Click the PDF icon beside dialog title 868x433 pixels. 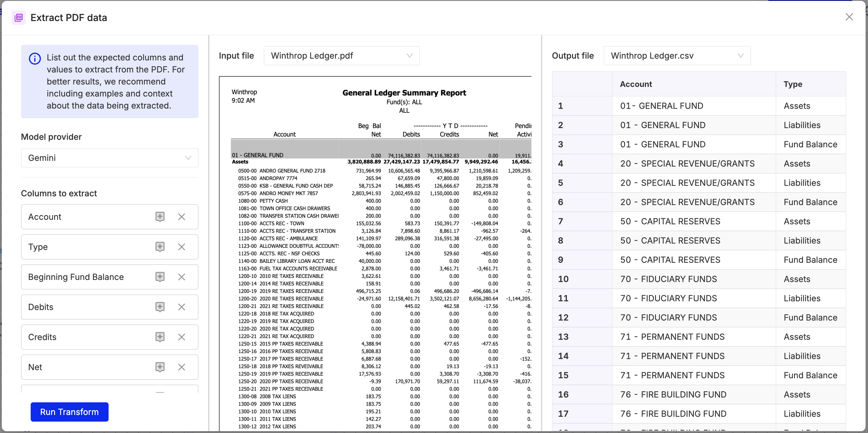point(19,17)
